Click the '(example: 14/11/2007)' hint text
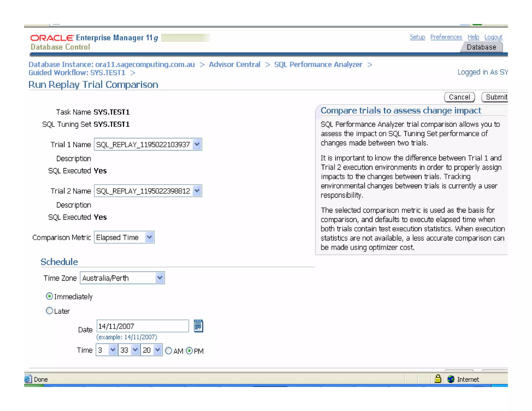532x411 pixels. coord(127,337)
